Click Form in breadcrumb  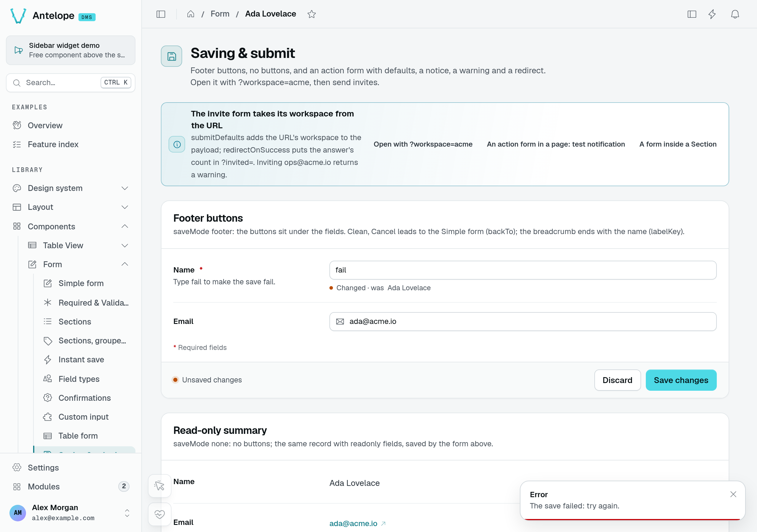pos(220,14)
